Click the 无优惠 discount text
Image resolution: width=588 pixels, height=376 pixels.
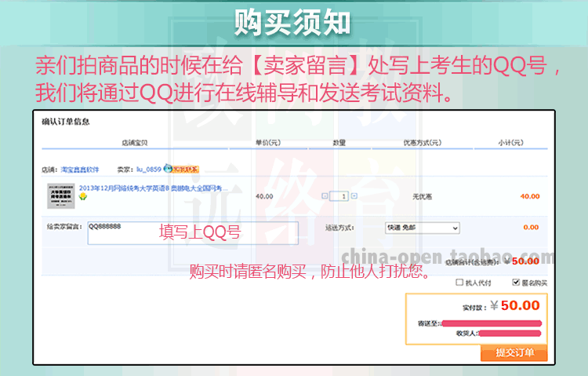click(x=423, y=196)
